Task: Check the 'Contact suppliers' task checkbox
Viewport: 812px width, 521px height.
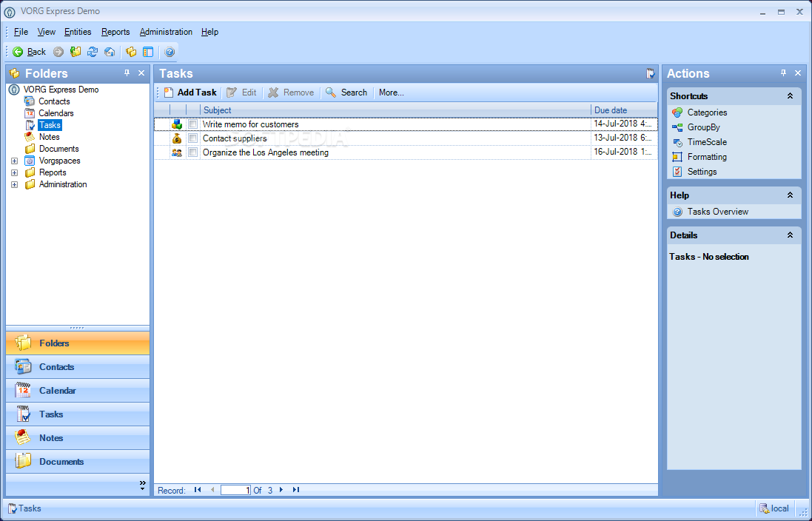Action: coord(192,138)
